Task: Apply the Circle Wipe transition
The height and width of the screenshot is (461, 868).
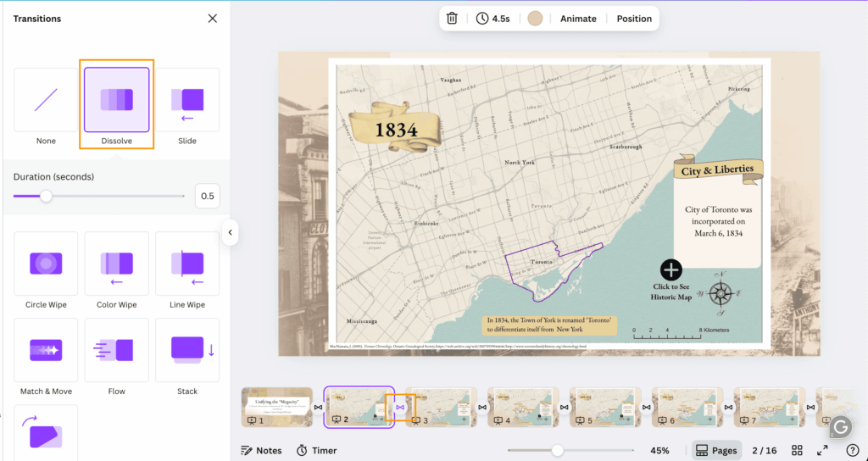Action: (x=46, y=264)
